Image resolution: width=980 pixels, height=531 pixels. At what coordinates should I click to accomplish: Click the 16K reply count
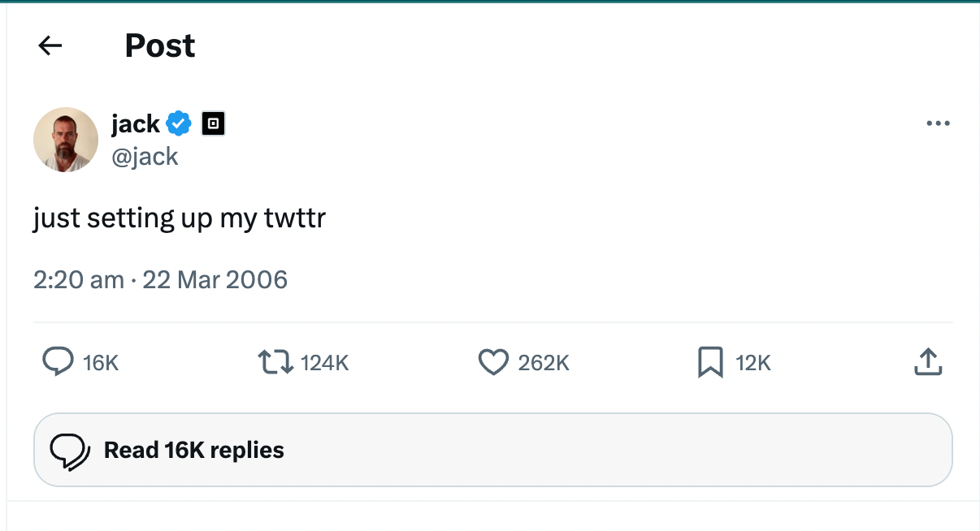[101, 363]
